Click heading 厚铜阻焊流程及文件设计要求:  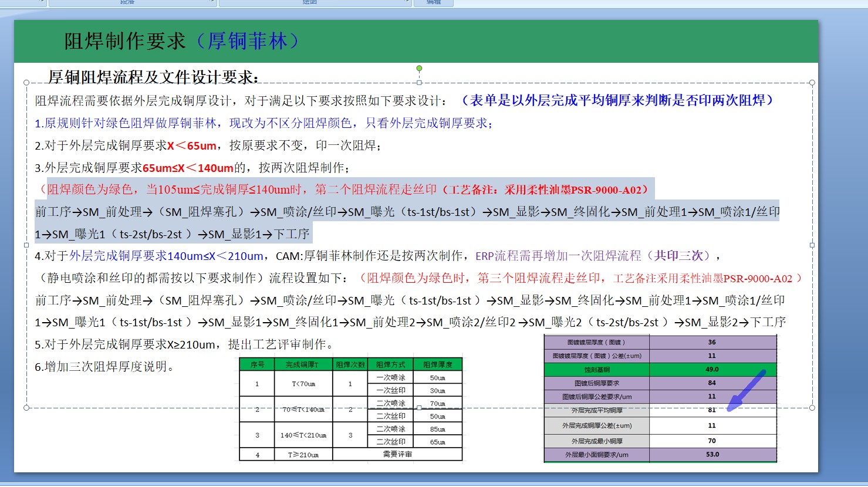coord(153,77)
